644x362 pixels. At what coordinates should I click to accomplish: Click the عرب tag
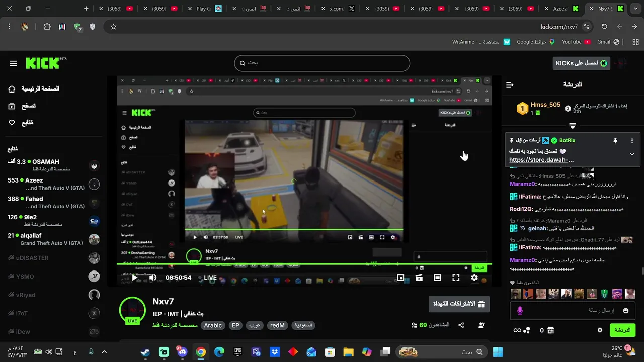pyautogui.click(x=255, y=325)
